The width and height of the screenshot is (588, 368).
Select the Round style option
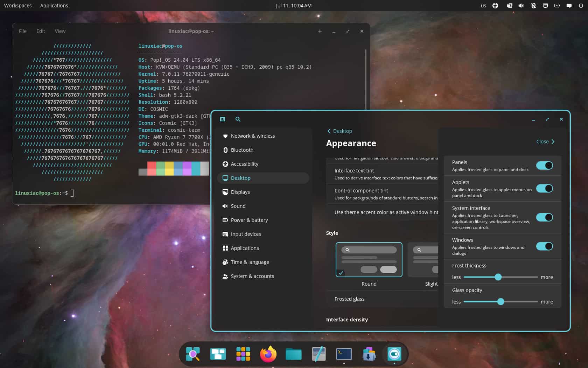coord(369,260)
